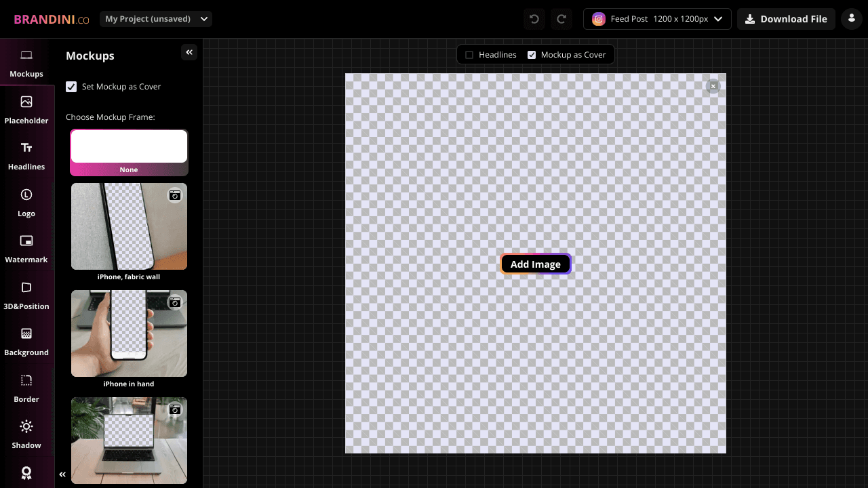Image resolution: width=868 pixels, height=488 pixels.
Task: Toggle Mockup as Cover above the canvas
Action: point(531,54)
